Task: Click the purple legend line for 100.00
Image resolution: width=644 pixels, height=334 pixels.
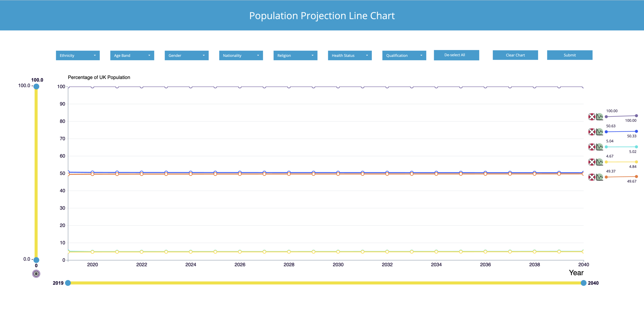Action: (621, 116)
